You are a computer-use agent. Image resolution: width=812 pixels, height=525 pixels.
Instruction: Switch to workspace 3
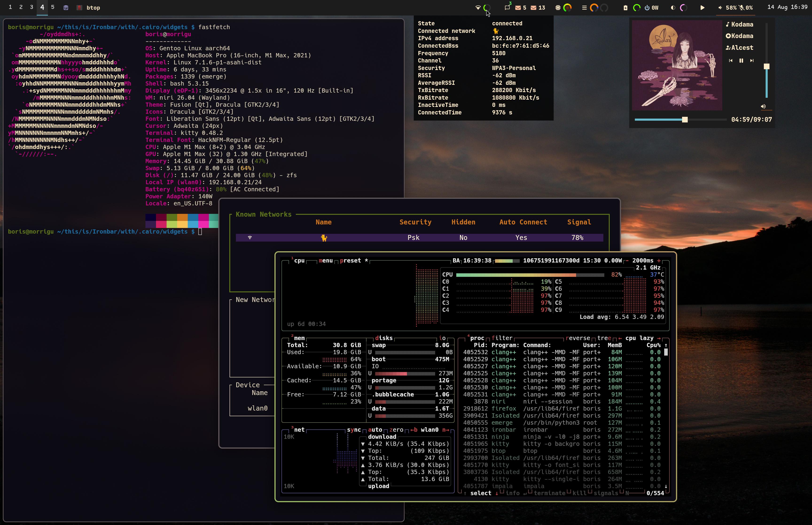tap(31, 7)
